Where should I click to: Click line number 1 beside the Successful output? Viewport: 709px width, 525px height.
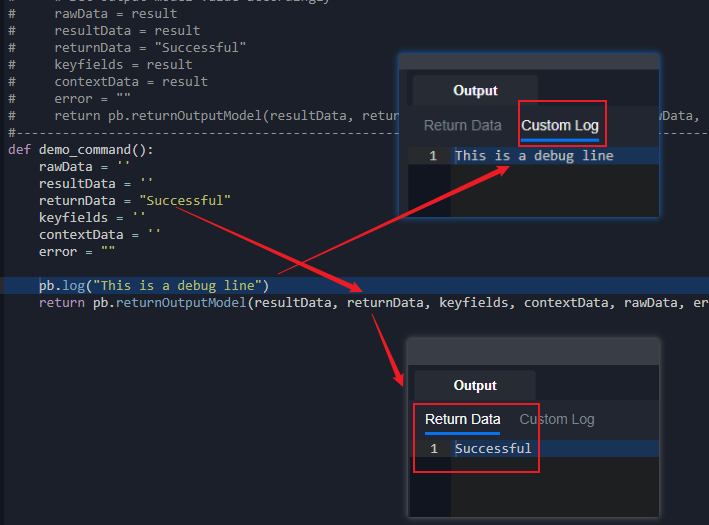pyautogui.click(x=433, y=449)
